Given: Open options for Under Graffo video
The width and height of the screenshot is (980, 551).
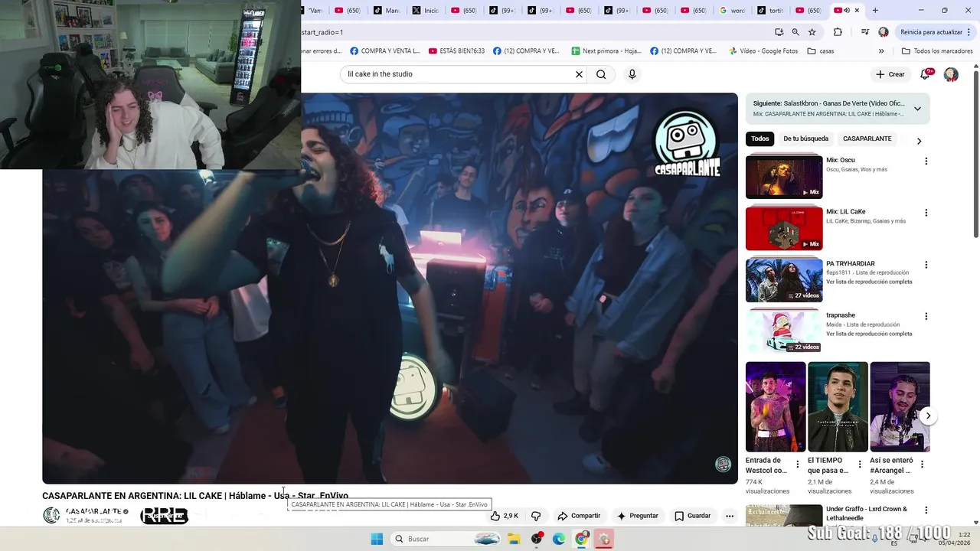Looking at the screenshot, I should pyautogui.click(x=926, y=510).
